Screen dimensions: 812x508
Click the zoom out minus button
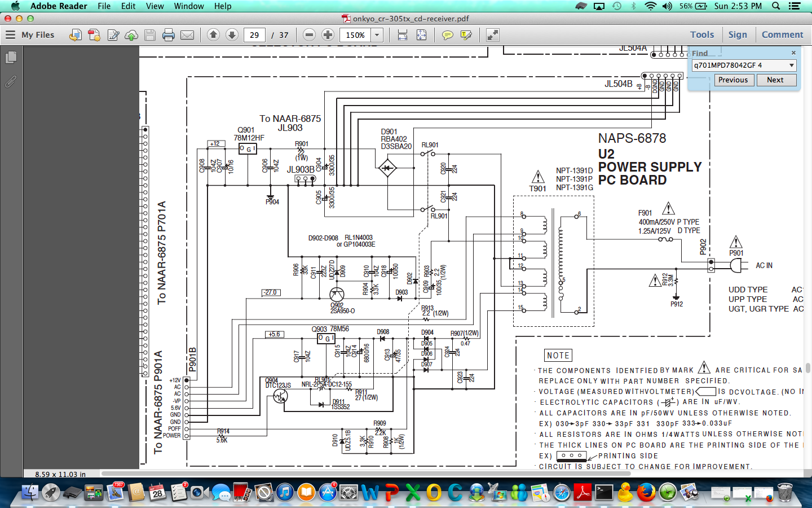click(x=309, y=35)
